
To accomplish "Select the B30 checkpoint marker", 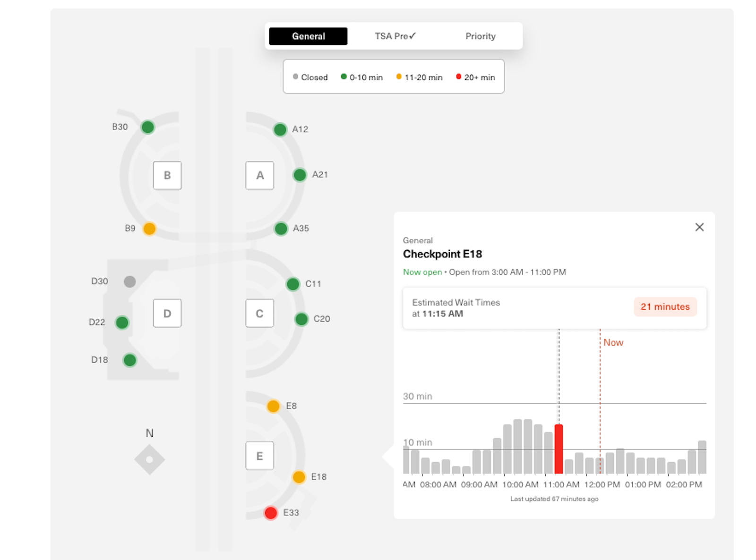I will click(x=147, y=127).
